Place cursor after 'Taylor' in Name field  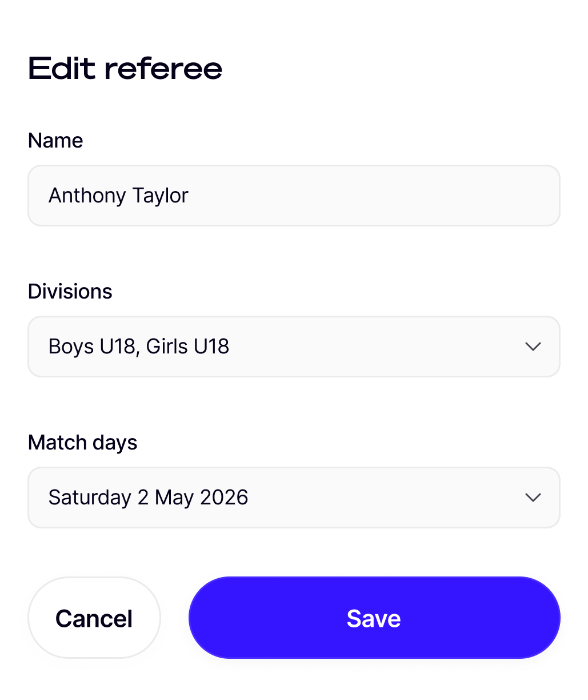coord(189,196)
